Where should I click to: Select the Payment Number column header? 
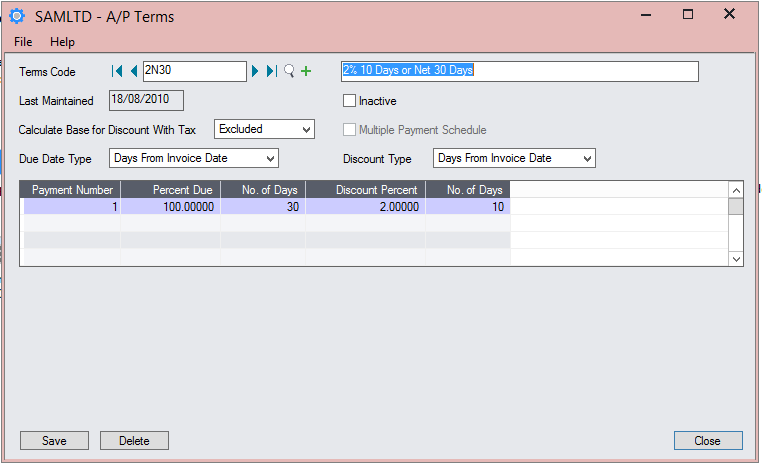point(72,189)
